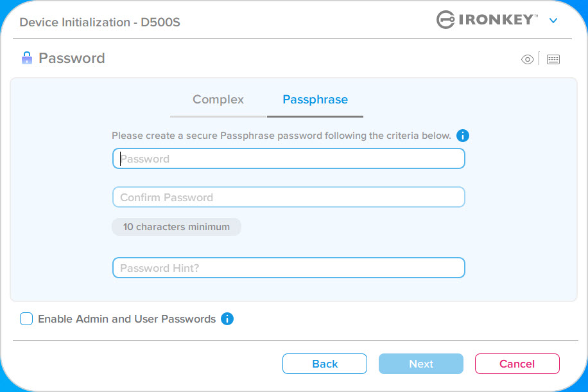The height and width of the screenshot is (392, 588).
Task: Click the '10 characters minimum' criteria badge
Action: pyautogui.click(x=177, y=227)
